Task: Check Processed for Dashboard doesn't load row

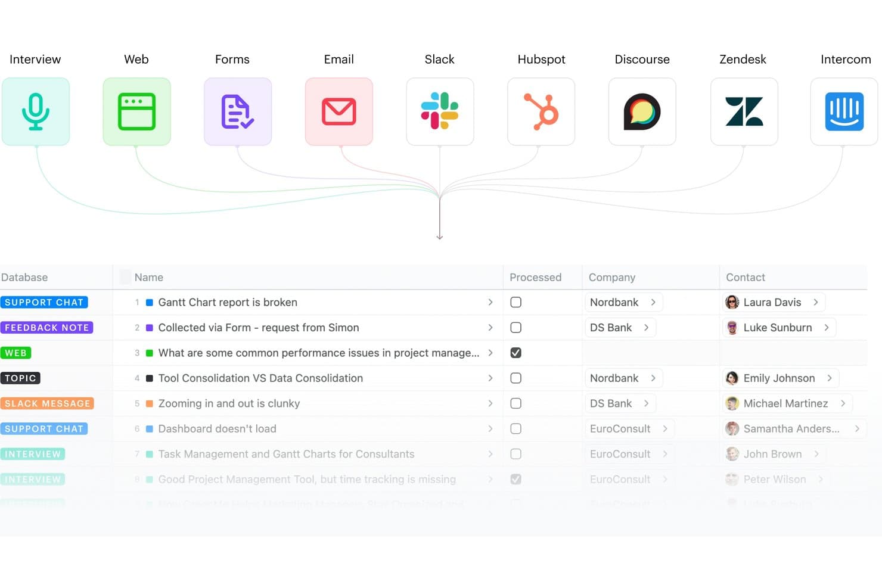Action: coord(516,429)
